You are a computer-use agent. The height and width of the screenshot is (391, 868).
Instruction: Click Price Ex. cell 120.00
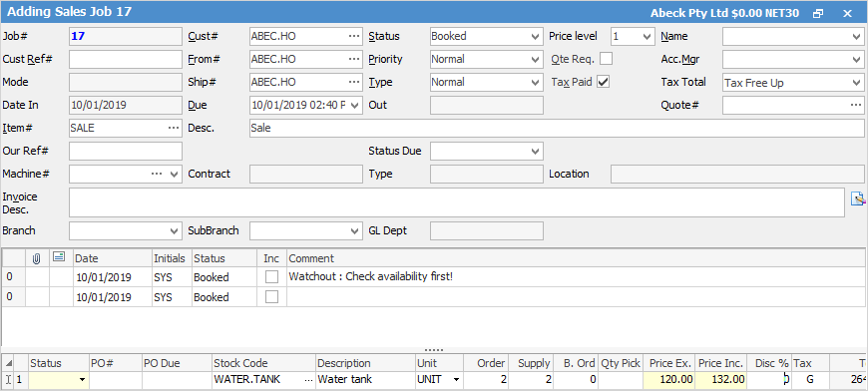coord(669,380)
